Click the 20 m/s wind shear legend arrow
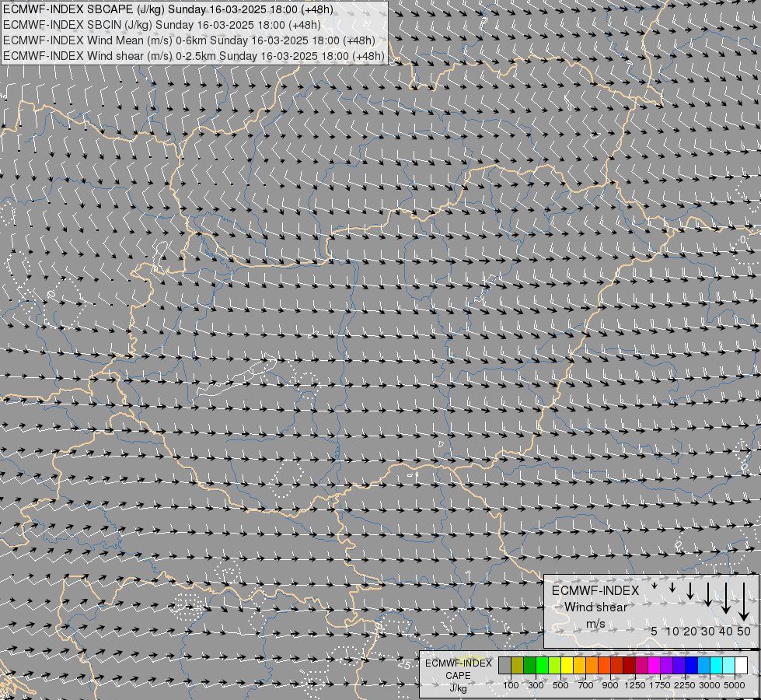 (x=690, y=590)
